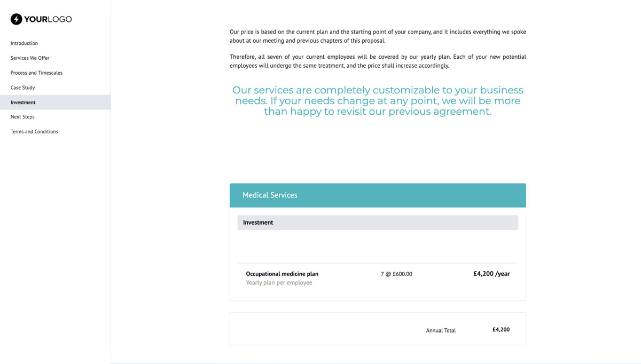Click the Annual Total label
The height and width of the screenshot is (364, 641).
441,330
